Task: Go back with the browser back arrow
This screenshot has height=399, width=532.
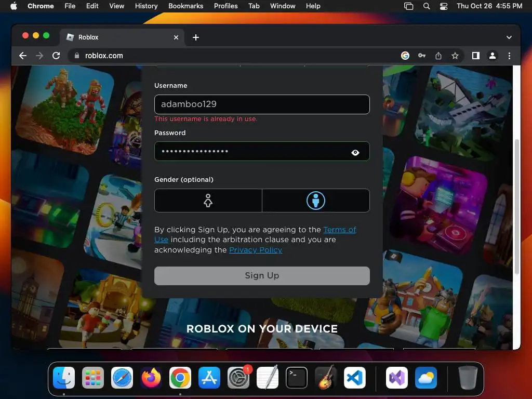Action: coord(23,56)
